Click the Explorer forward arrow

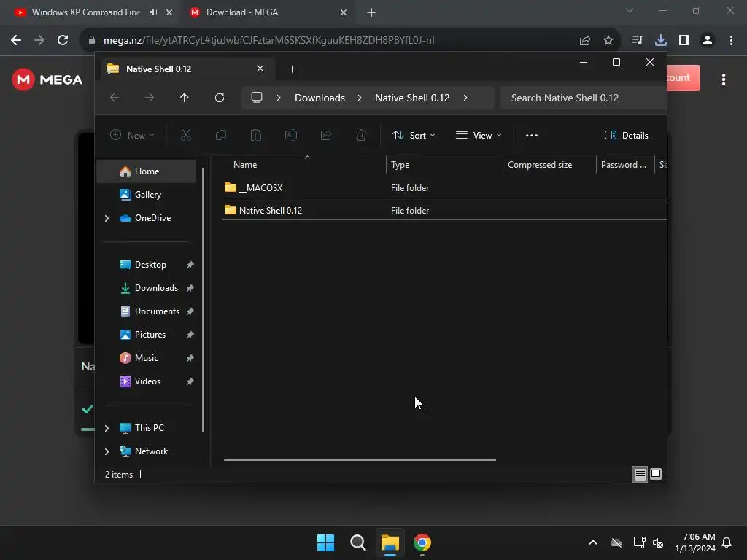[x=149, y=98]
